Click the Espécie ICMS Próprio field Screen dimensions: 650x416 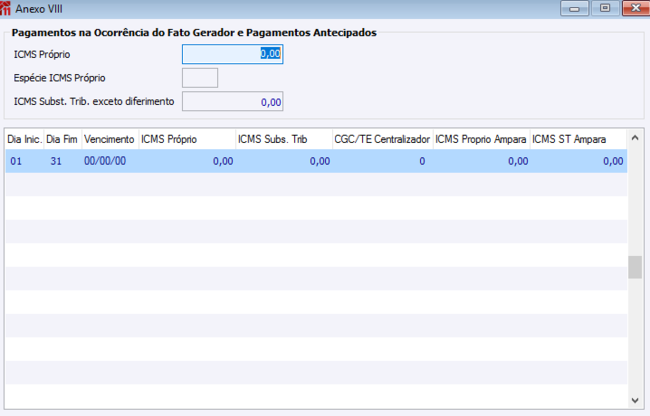[200, 78]
